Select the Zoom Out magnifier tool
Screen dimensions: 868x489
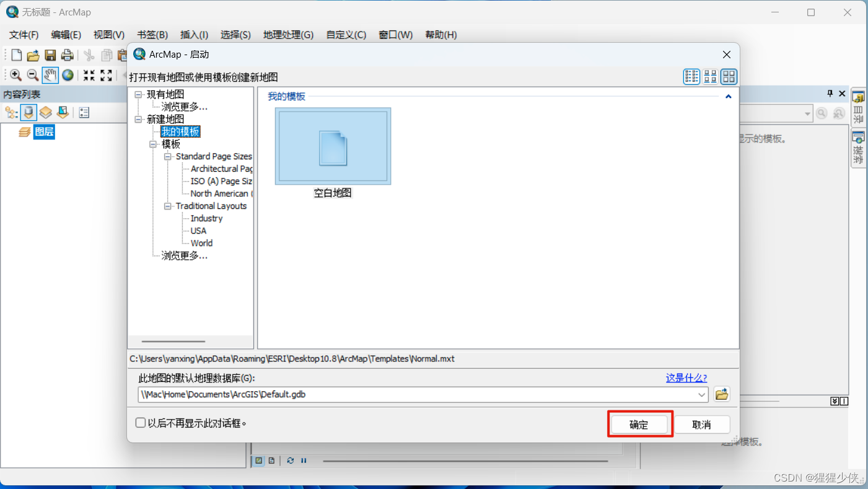pyautogui.click(x=33, y=75)
